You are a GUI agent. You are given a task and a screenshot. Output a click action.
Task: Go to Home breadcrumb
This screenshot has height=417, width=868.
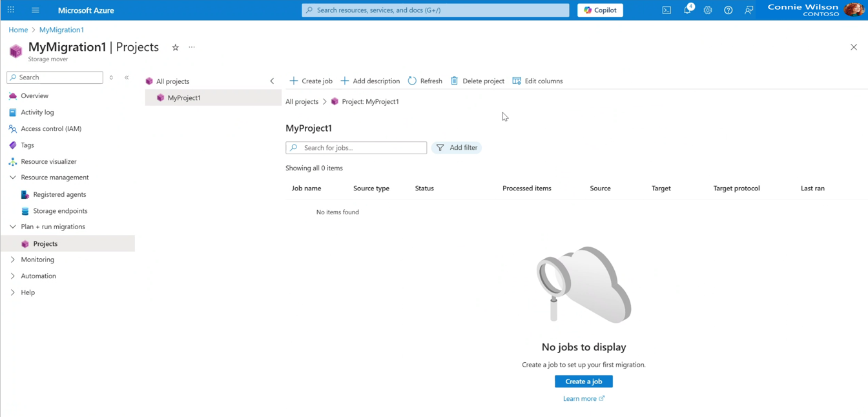(18, 30)
